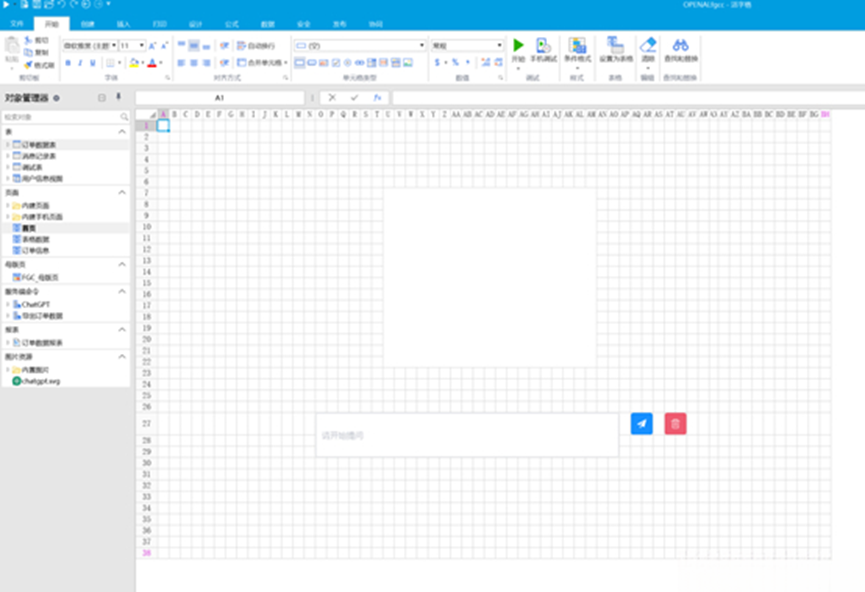This screenshot has height=592, width=865.
Task: Click the currency dollar format icon
Action: (437, 62)
